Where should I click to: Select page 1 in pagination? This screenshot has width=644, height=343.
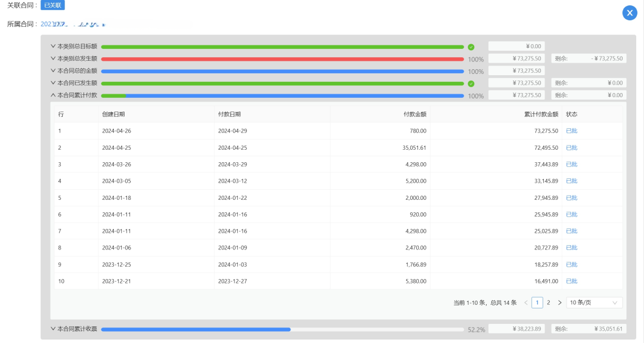[x=537, y=302]
